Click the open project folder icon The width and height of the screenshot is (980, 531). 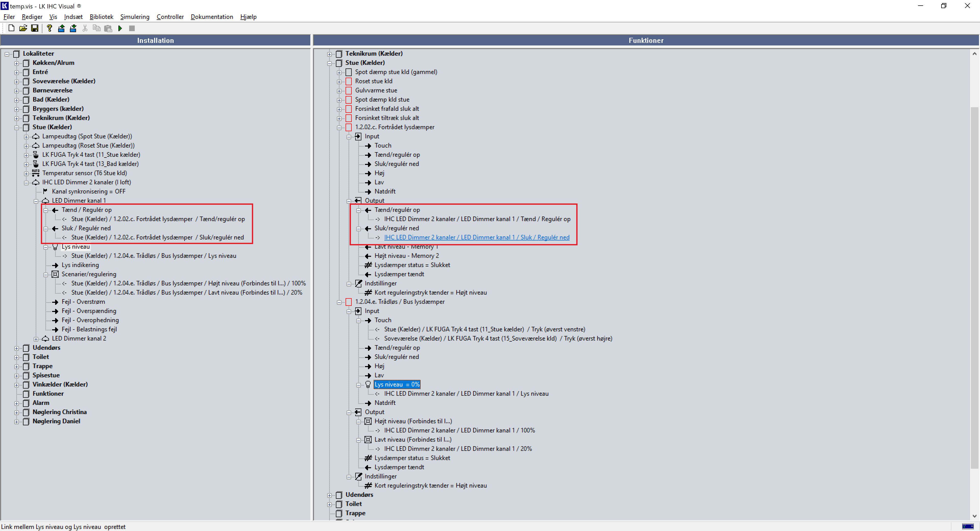point(23,28)
